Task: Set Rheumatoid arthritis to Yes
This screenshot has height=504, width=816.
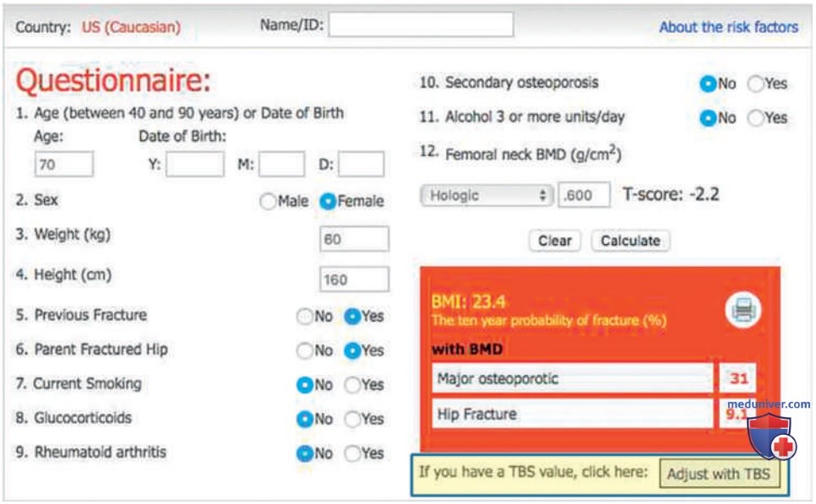Action: click(352, 453)
